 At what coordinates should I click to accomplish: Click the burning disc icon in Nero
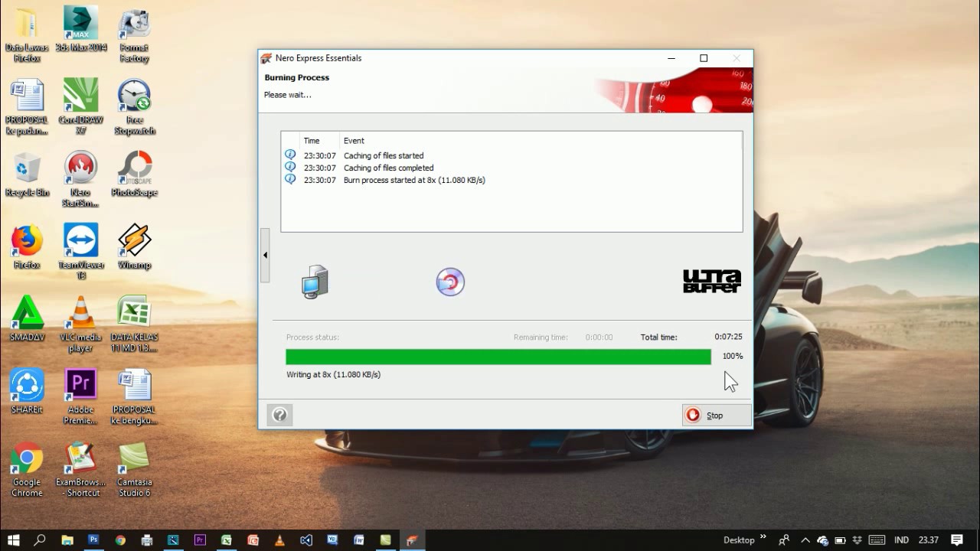(x=450, y=282)
